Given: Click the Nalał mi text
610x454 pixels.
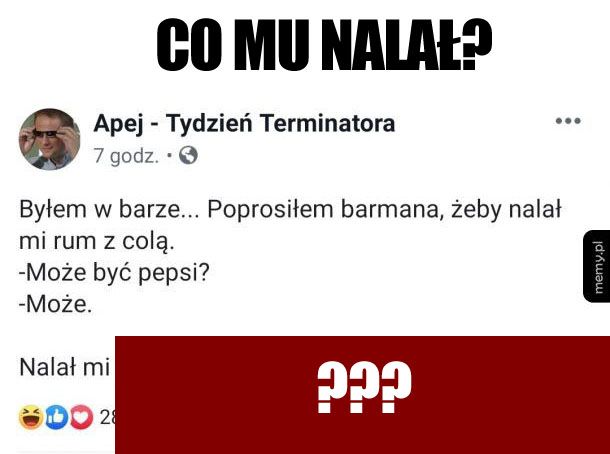Looking at the screenshot, I should (65, 367).
